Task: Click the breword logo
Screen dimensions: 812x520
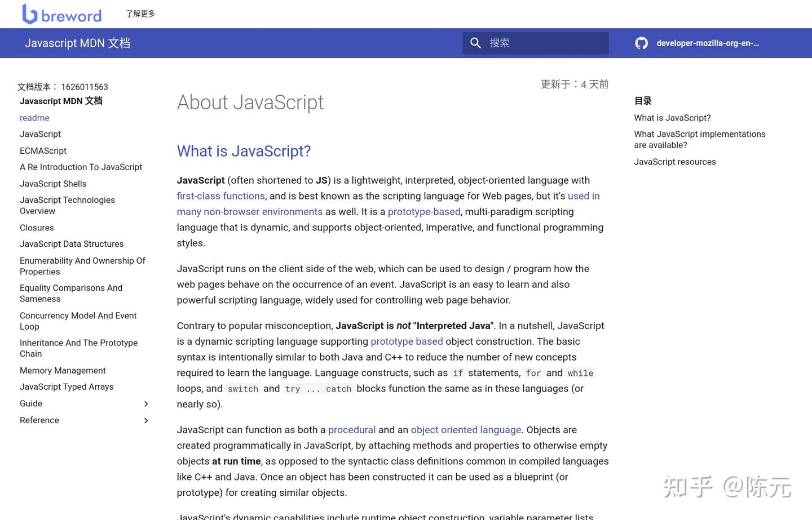Action: [61, 14]
